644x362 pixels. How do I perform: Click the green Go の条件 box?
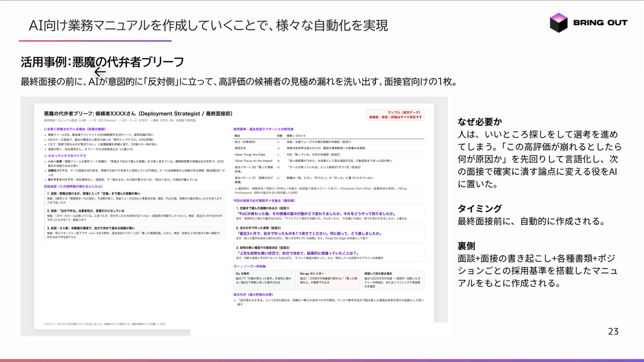(x=265, y=281)
